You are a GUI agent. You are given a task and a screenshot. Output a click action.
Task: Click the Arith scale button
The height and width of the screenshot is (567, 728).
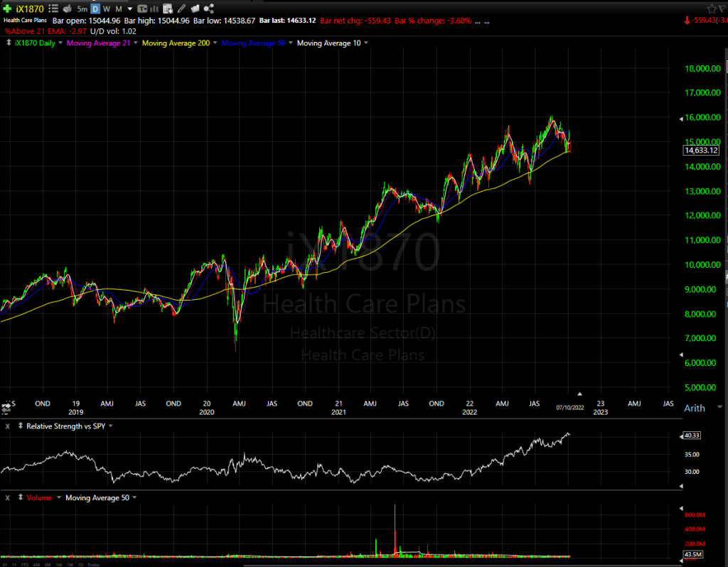[x=694, y=408]
